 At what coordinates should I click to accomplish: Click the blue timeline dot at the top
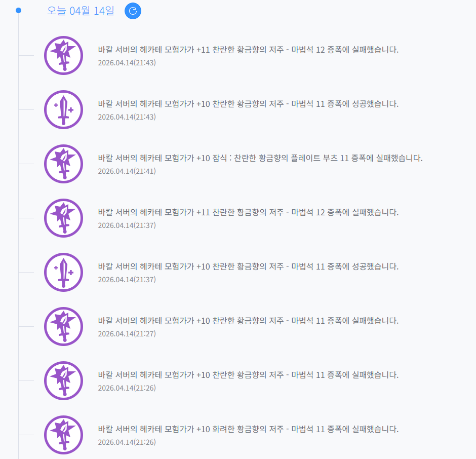click(18, 11)
